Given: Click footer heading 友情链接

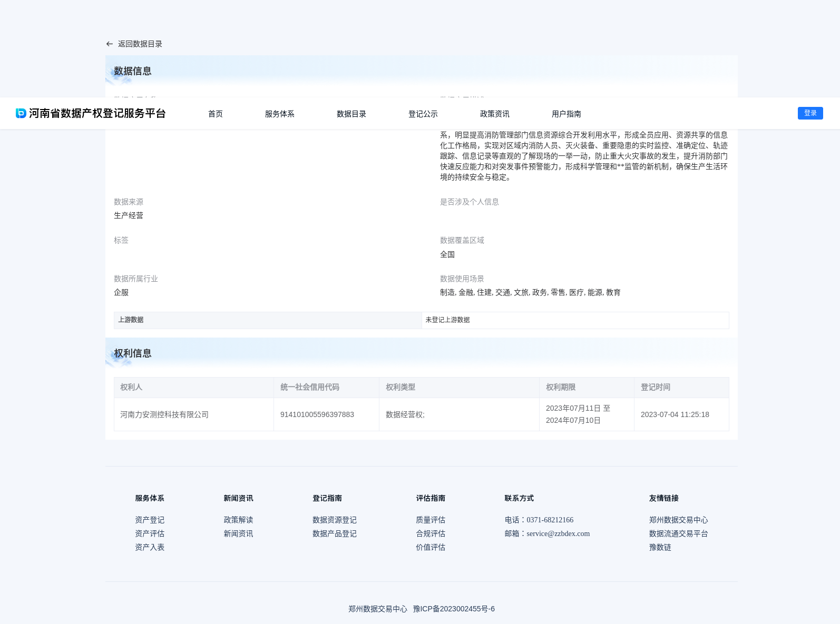Looking at the screenshot, I should pyautogui.click(x=664, y=498).
